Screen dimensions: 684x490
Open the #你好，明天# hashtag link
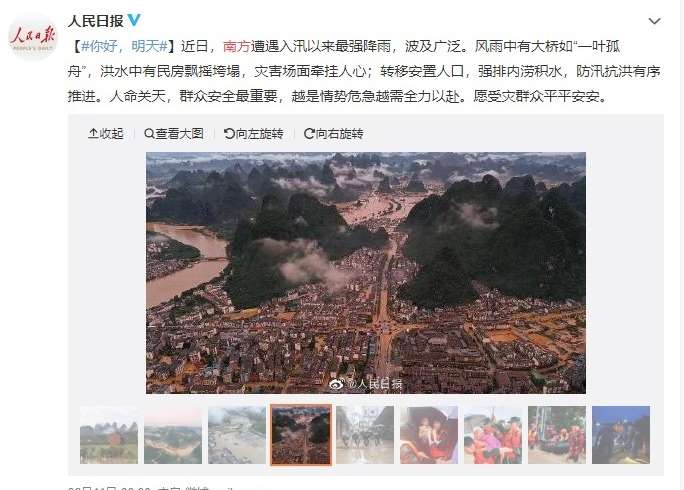click(x=124, y=46)
